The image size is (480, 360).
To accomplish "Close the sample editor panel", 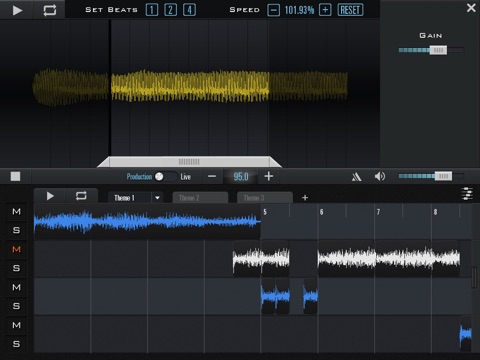I will (x=471, y=8).
